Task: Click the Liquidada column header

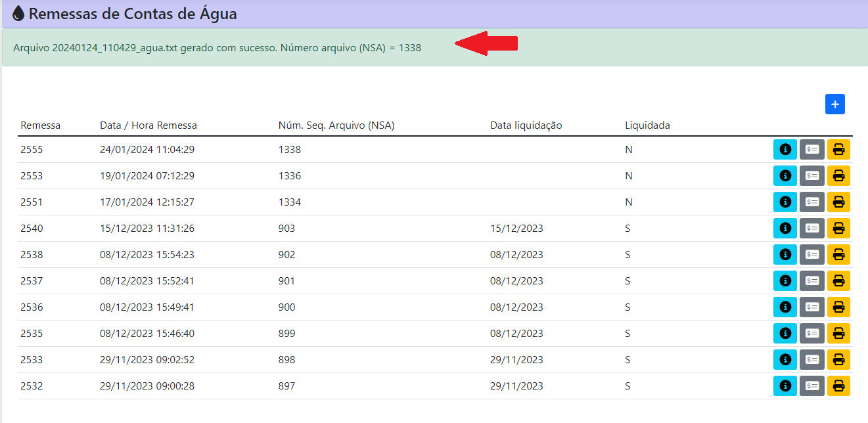Action: coord(647,125)
